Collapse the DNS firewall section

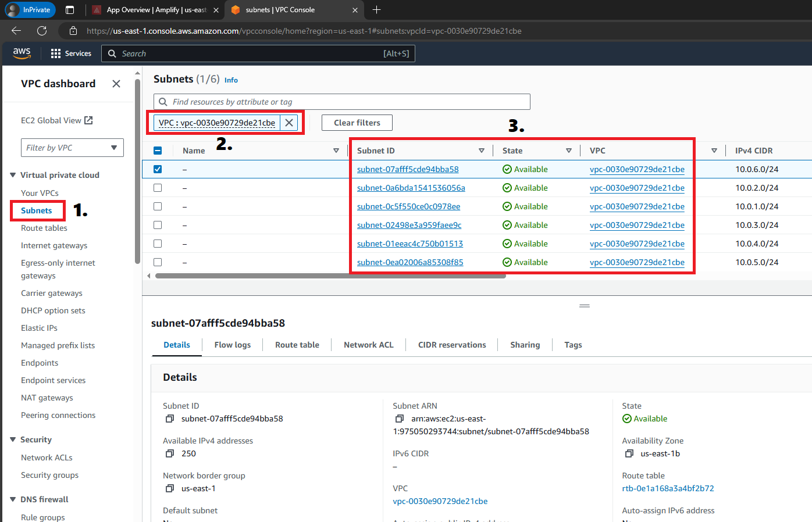pos(13,499)
